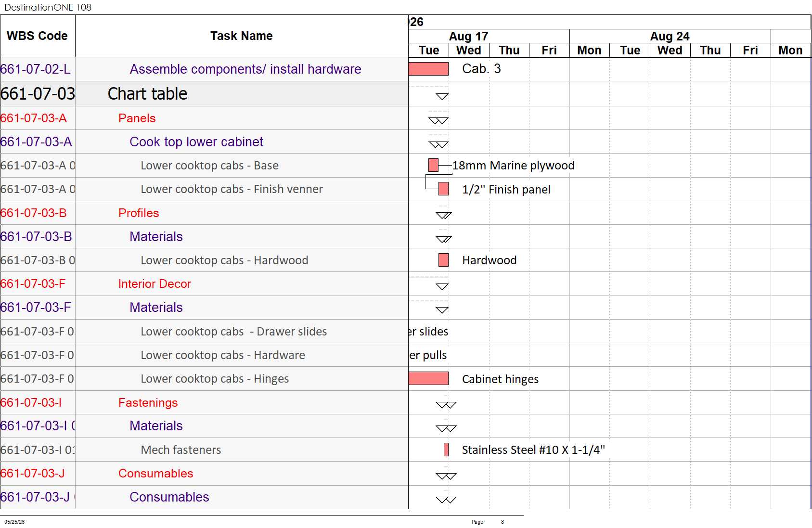The height and width of the screenshot is (528, 812).
Task: Select the Cook top lower cabinet row
Action: (204, 142)
